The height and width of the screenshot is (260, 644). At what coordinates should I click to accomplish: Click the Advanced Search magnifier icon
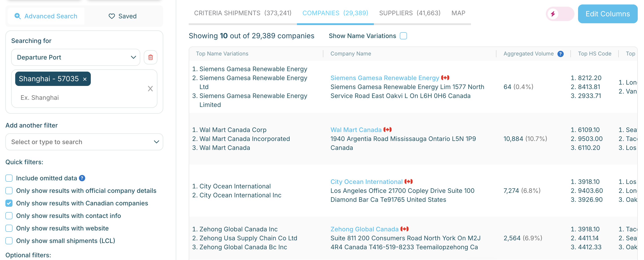(x=17, y=16)
